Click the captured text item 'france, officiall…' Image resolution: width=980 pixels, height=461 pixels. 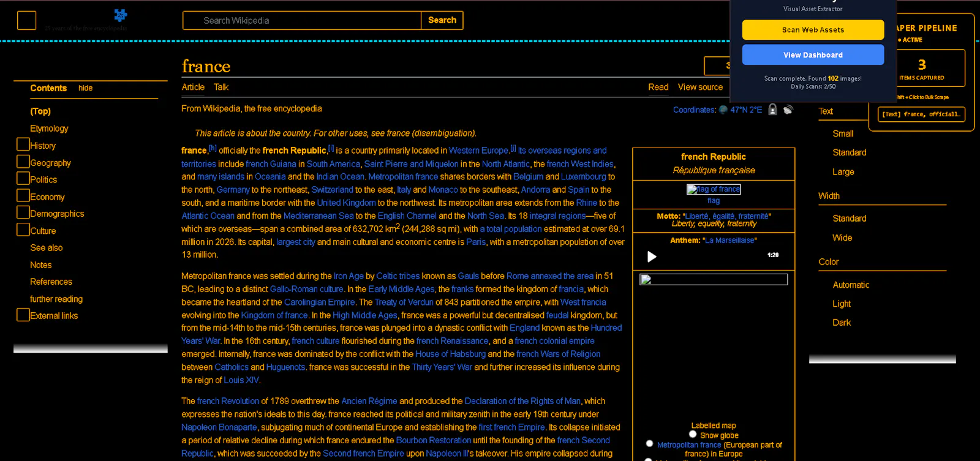(921, 114)
